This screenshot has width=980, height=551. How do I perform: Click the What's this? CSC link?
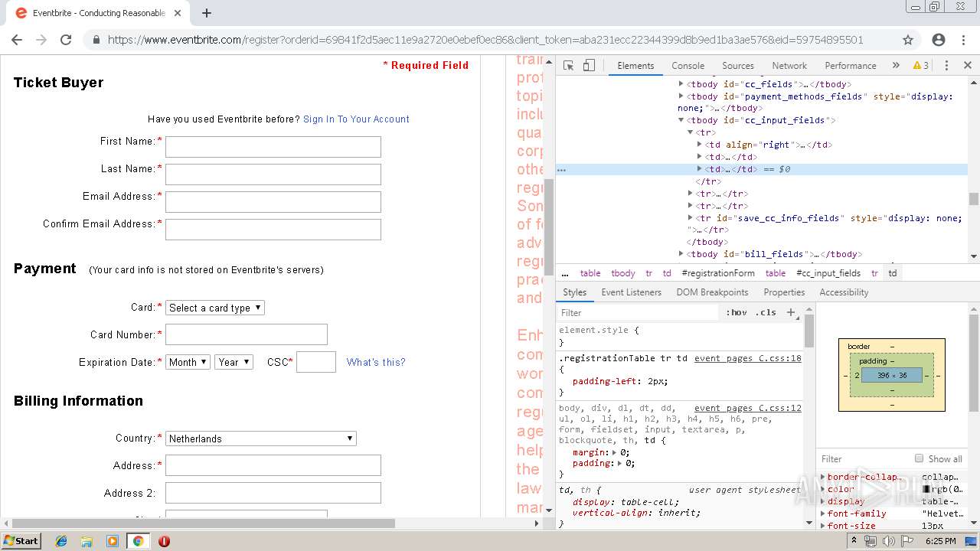click(x=376, y=362)
